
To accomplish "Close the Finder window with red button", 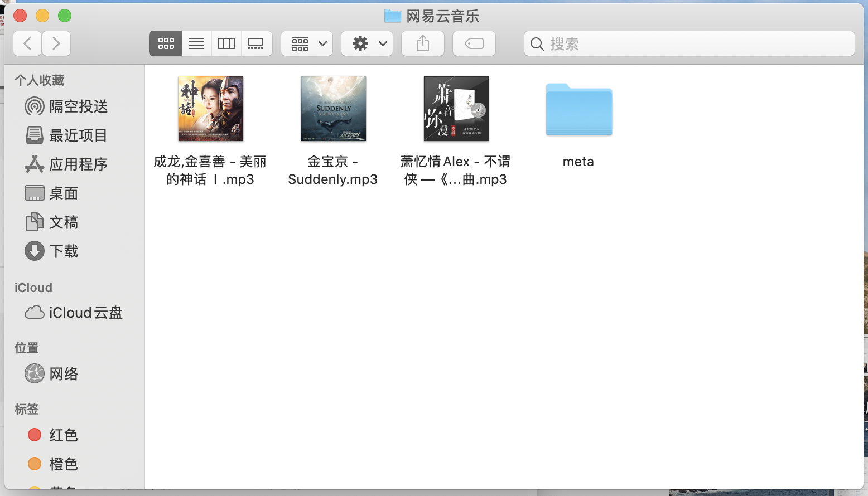I will pyautogui.click(x=20, y=16).
